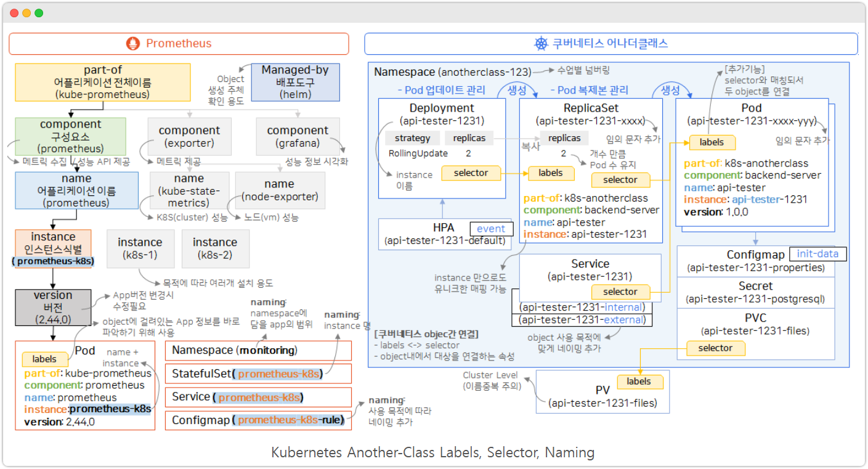Viewport: 868px width, 469px height.
Task: Click the labels tag in the ReplicaSet box
Action: [x=551, y=173]
